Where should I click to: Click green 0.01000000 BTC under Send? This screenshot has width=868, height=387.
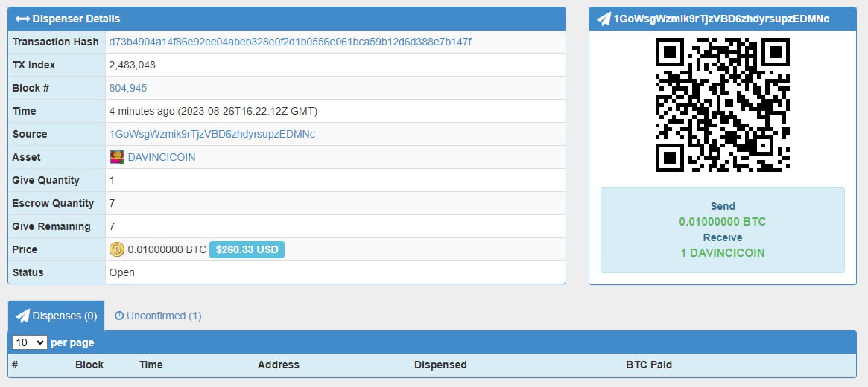(x=723, y=222)
